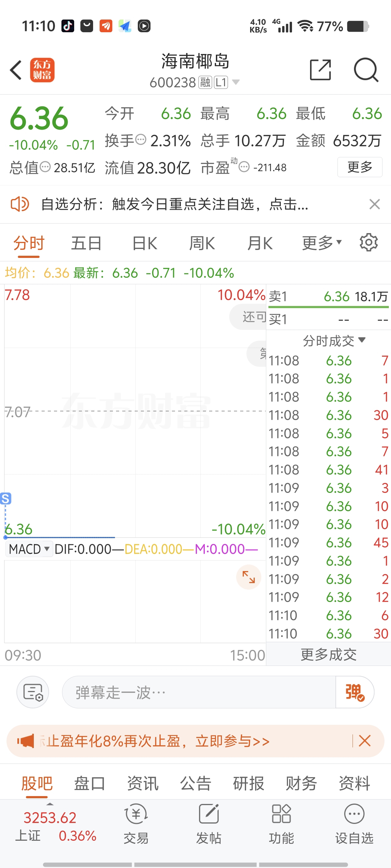The height and width of the screenshot is (868, 391).
Task: Focus the 弹幕走一波 input field
Action: point(199,692)
